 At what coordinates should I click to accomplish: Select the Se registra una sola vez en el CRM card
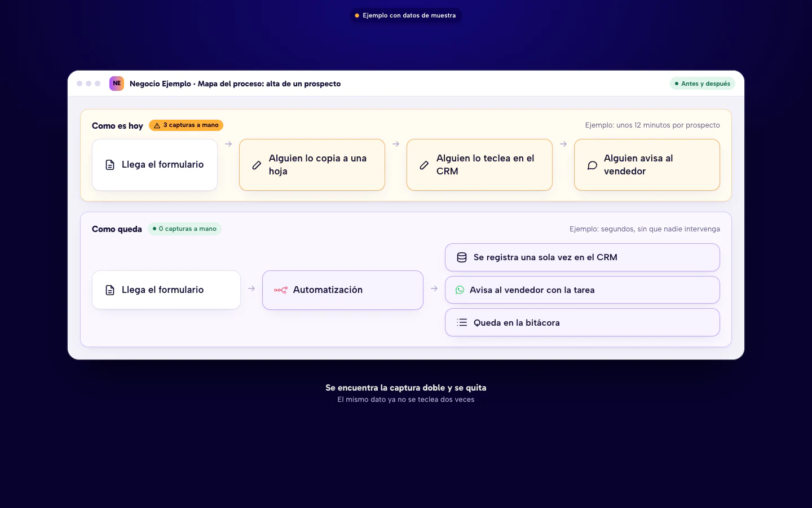pyautogui.click(x=582, y=257)
